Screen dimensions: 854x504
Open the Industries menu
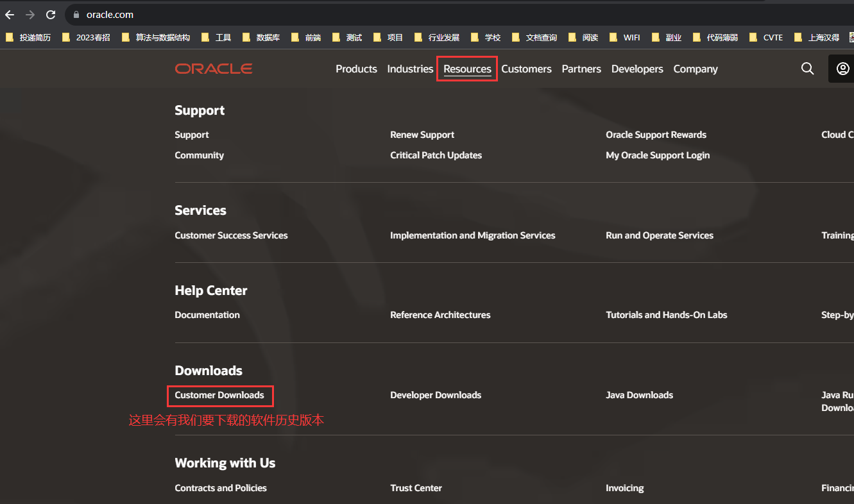(x=410, y=69)
